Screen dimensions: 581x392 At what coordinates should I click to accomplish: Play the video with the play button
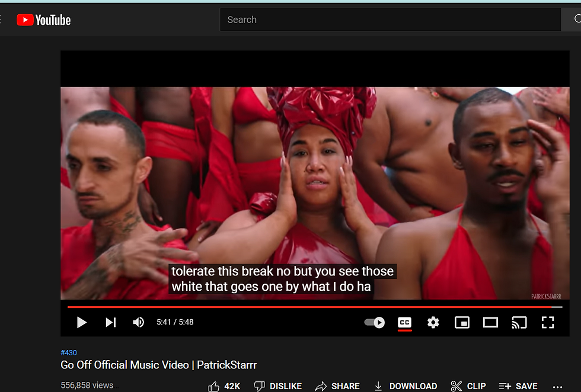pos(82,322)
